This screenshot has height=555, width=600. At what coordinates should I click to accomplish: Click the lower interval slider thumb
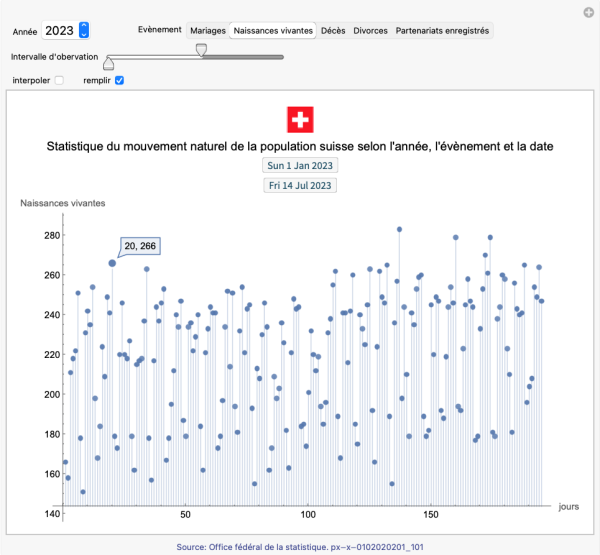pyautogui.click(x=109, y=63)
